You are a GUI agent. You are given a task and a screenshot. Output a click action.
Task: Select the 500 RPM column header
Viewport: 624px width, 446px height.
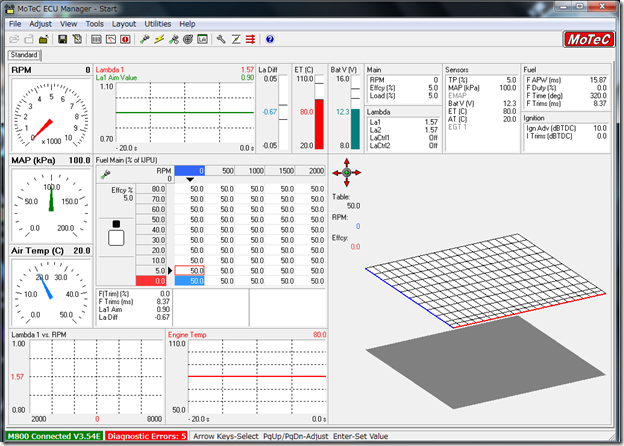220,171
